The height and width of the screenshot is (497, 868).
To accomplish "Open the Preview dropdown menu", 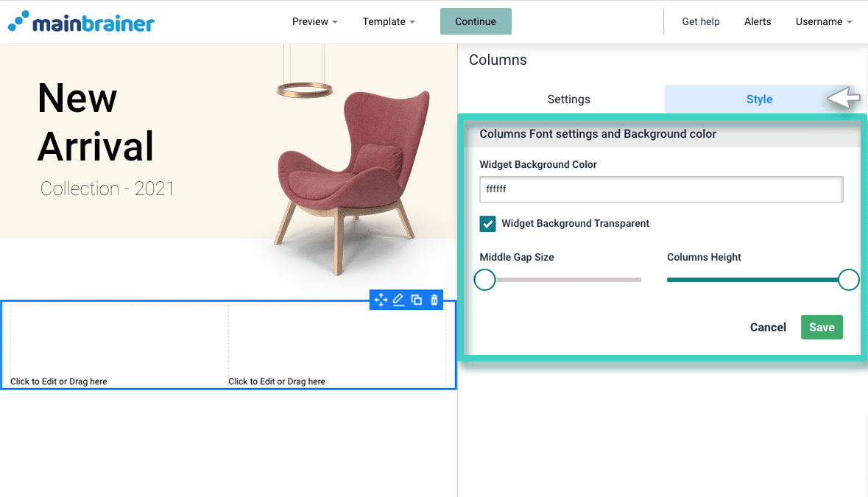I will (314, 21).
